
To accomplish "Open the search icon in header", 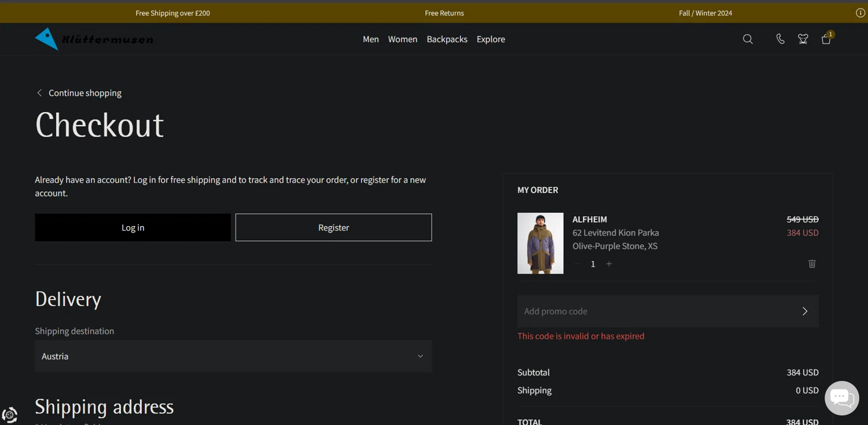I will [748, 39].
